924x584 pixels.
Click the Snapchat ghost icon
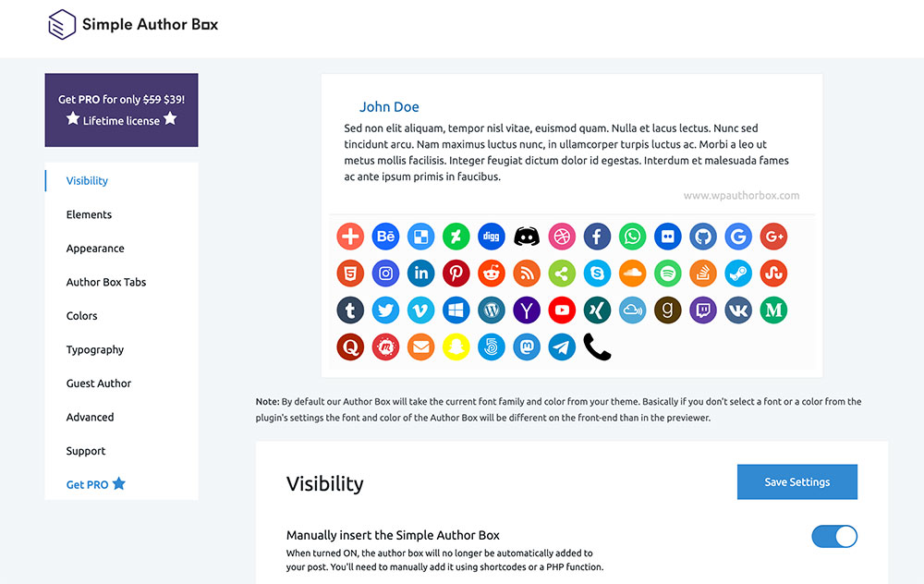(456, 347)
